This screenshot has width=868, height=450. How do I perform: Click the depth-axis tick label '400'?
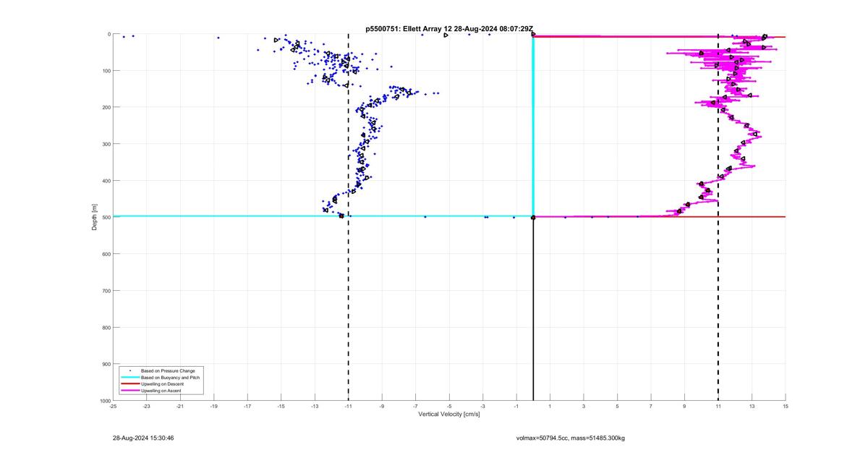(106, 181)
